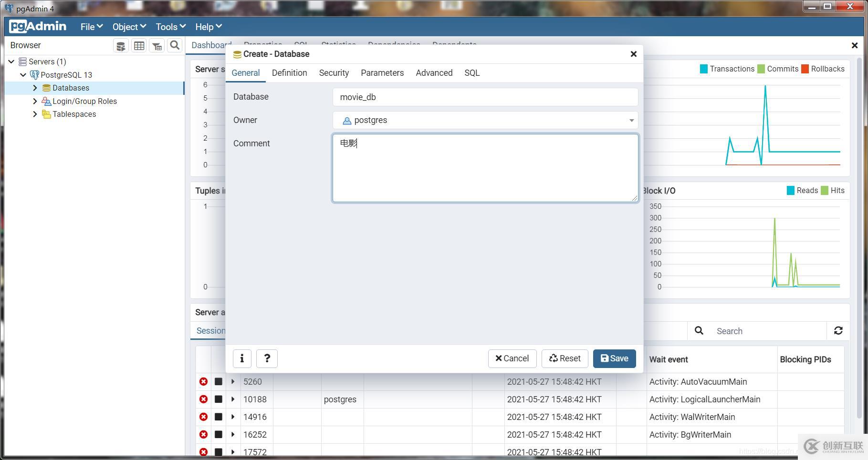This screenshot has height=460, width=868.
Task: Click the pgAdmin logo
Action: [38, 26]
